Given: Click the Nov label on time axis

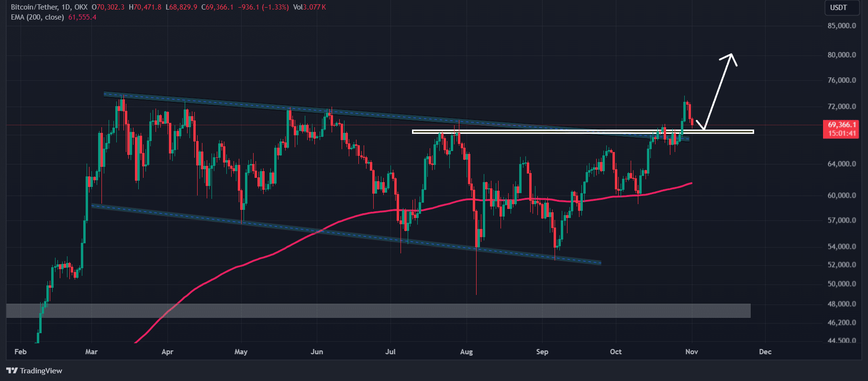Looking at the screenshot, I should pos(692,352).
